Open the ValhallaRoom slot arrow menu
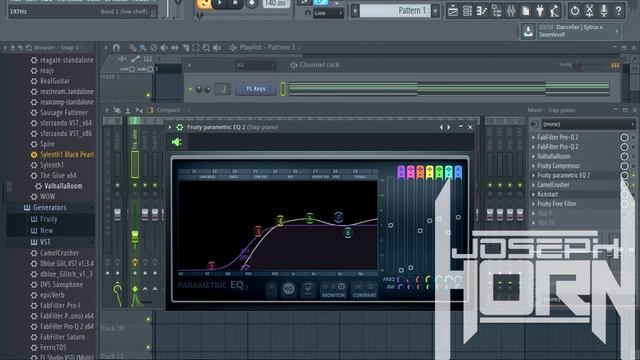Viewport: 640px width, 360px height. 533,157
